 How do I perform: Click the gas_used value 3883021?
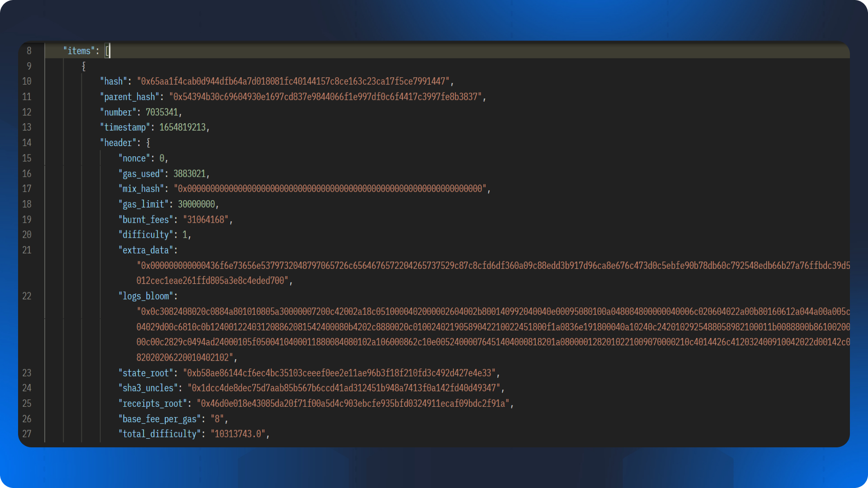click(x=189, y=174)
